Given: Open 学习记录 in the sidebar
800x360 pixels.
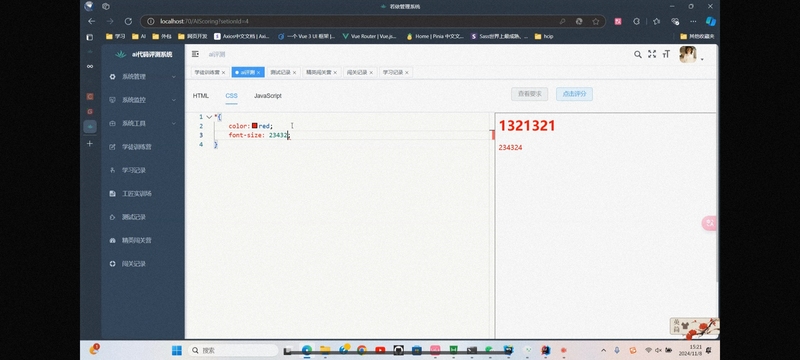Looking at the screenshot, I should pos(143,170).
